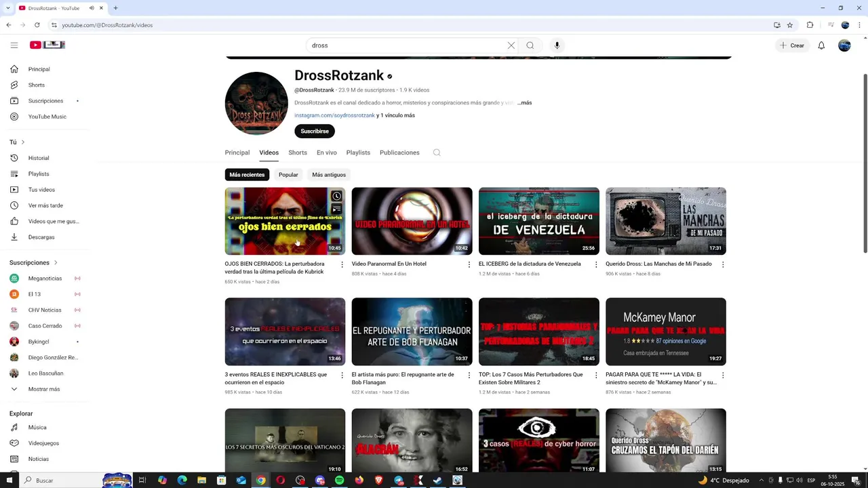Open Caso Cerrado subscription channel
Viewport: 868px width, 488px height.
47,326
